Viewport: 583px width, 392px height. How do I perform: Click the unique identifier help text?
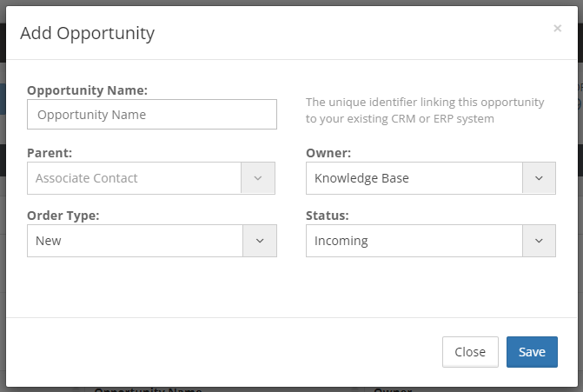point(425,110)
